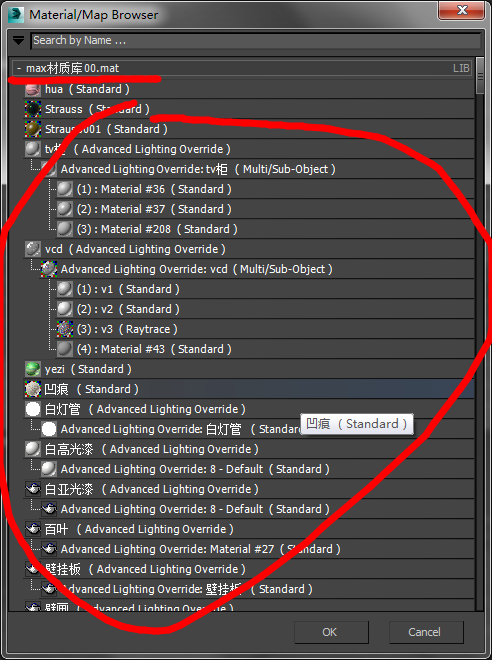Click the 凹痕 Standard material sphere icon
The width and height of the screenshot is (492, 660).
point(32,389)
